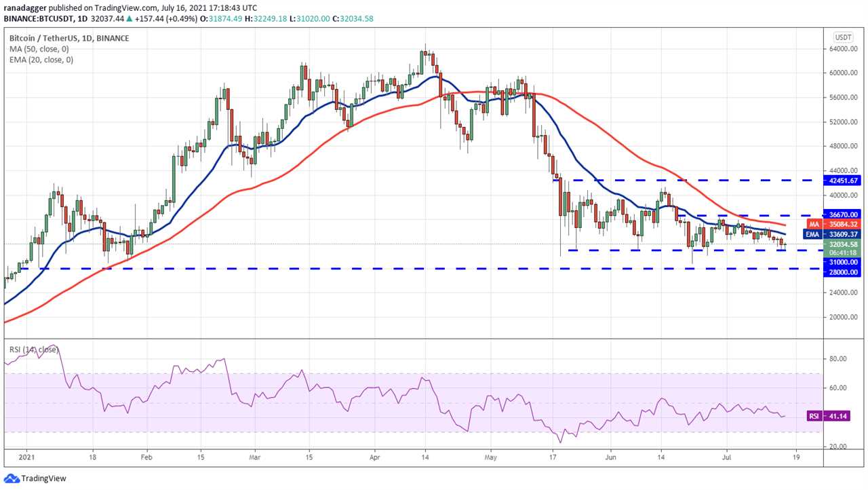Click the current price 32034.58 label
This screenshot has height=490, width=868.
[x=844, y=244]
